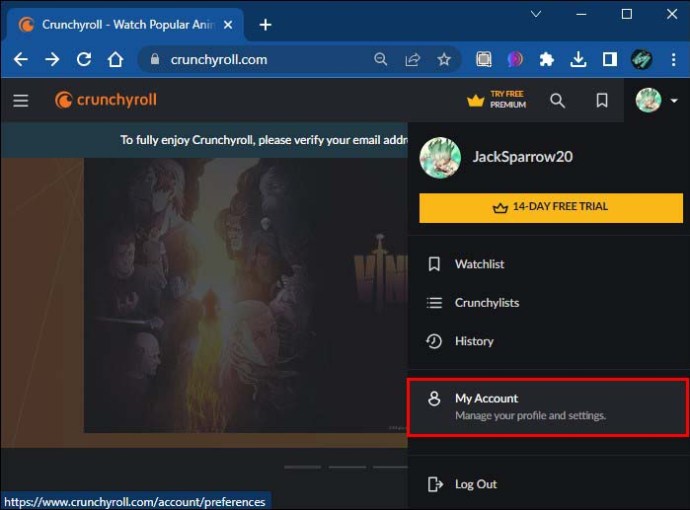
Task: Expand the tab search chevron
Action: click(x=536, y=14)
